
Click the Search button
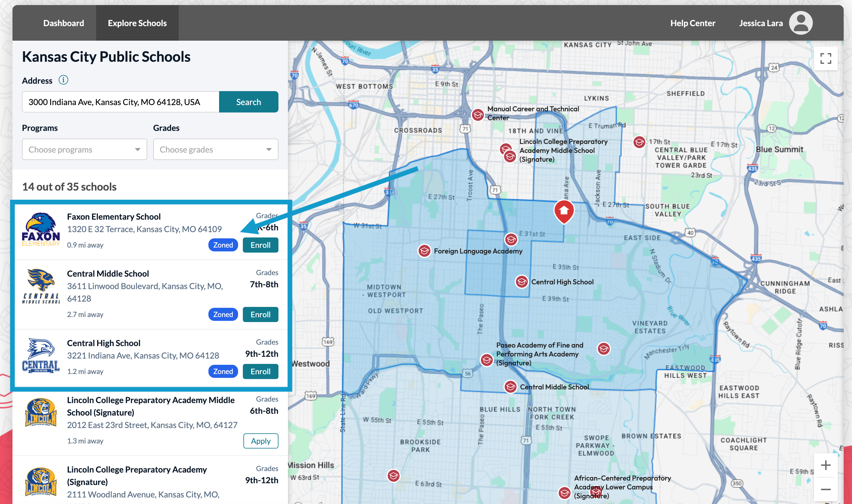click(248, 102)
